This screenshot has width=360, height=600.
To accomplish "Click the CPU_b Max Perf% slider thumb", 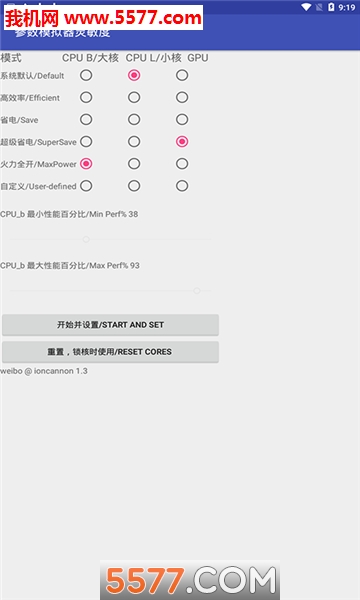I will (x=197, y=291).
